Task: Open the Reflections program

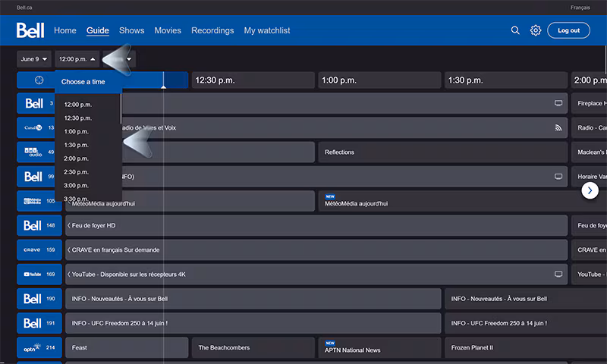Action: 443,152
